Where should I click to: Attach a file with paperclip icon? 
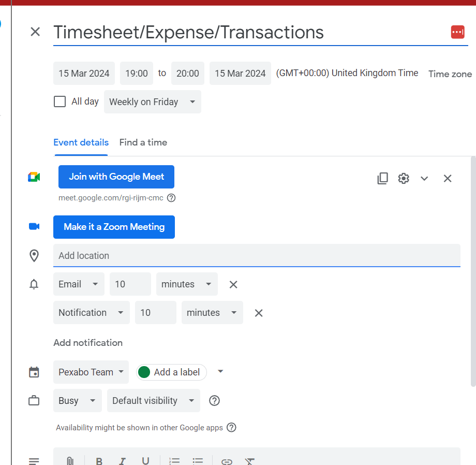(70, 461)
